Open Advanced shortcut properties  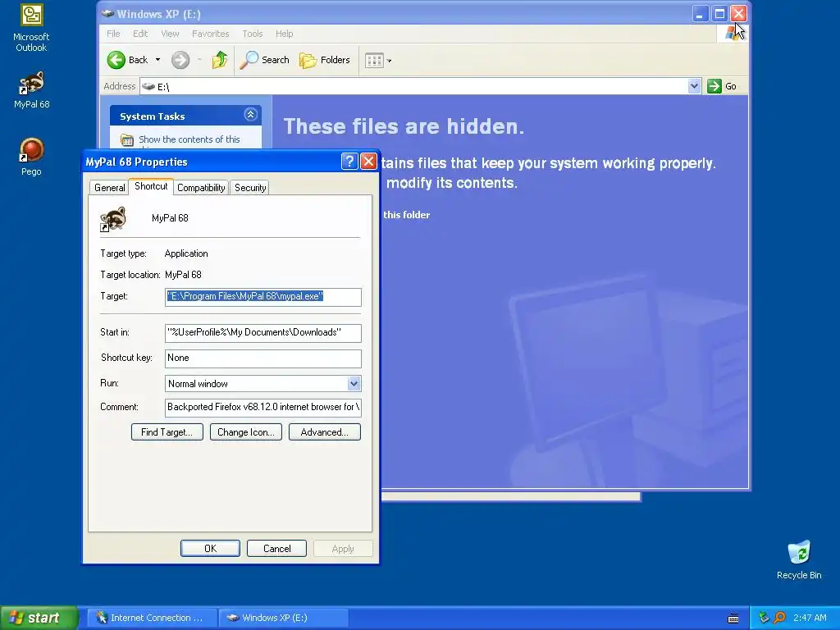(x=325, y=432)
